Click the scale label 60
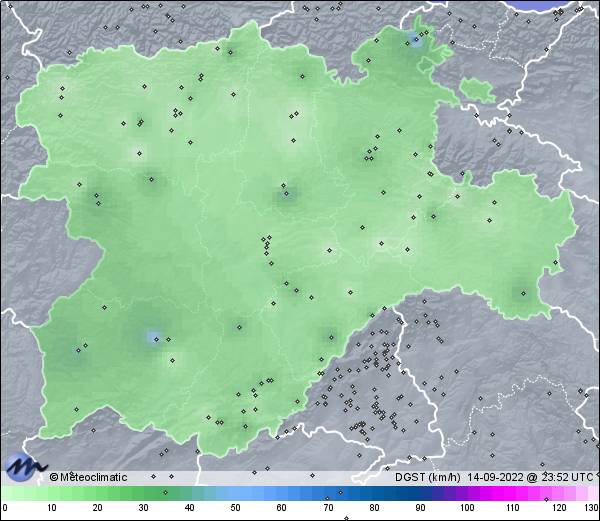600x521 pixels. [x=282, y=508]
